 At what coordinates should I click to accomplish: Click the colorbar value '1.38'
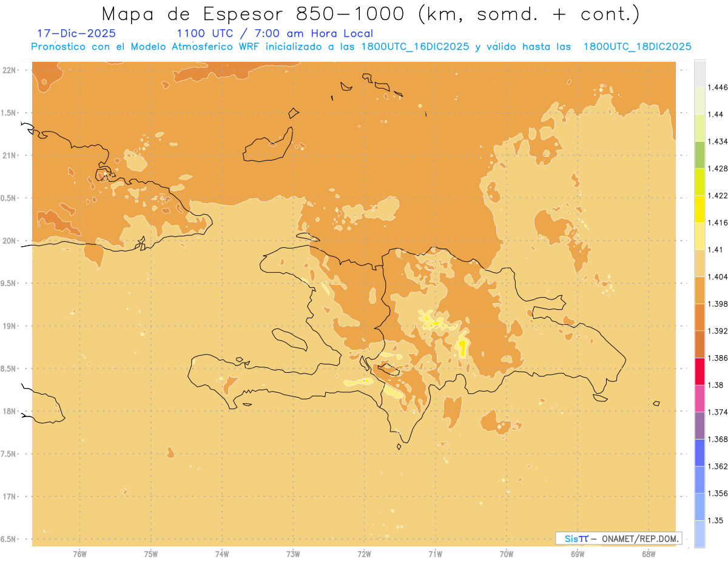tap(716, 385)
